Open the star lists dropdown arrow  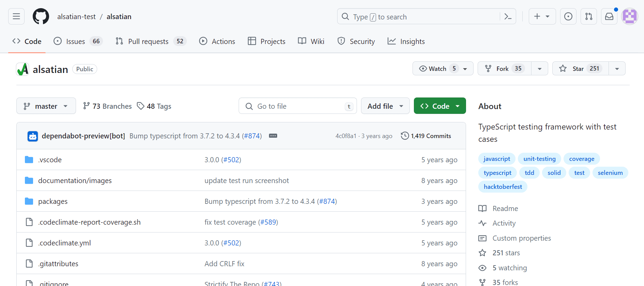click(617, 69)
